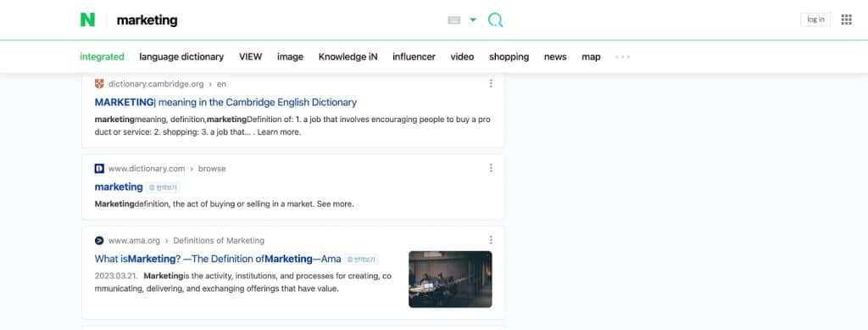This screenshot has height=330, width=868.
Task: Open MARKETING meaning in Cambridge English Dictionary
Action: [225, 103]
